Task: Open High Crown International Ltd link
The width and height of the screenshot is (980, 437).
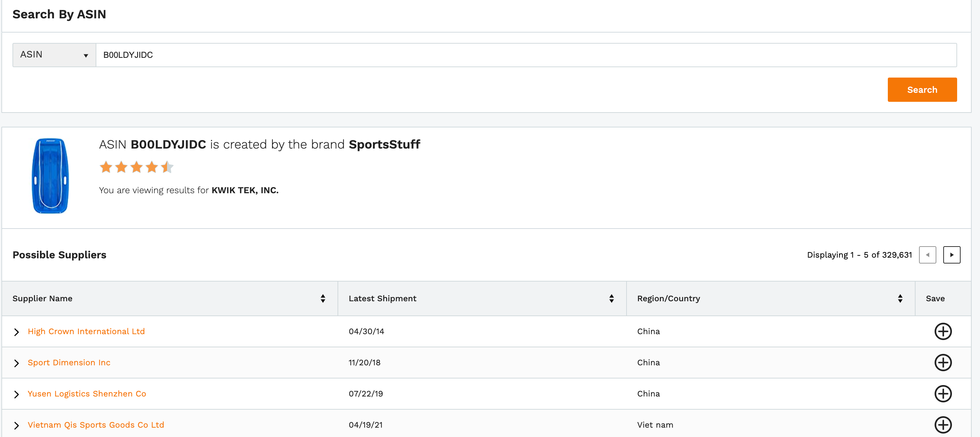Action: 86,331
